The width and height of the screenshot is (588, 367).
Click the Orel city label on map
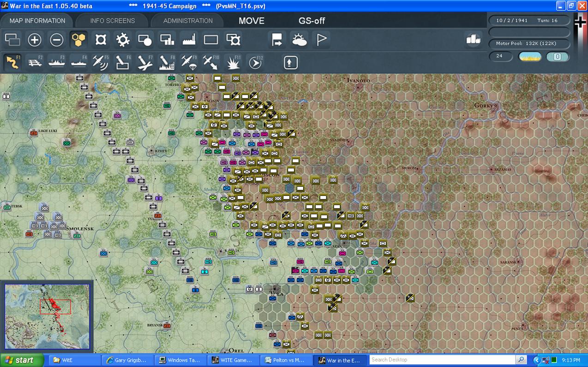236,350
